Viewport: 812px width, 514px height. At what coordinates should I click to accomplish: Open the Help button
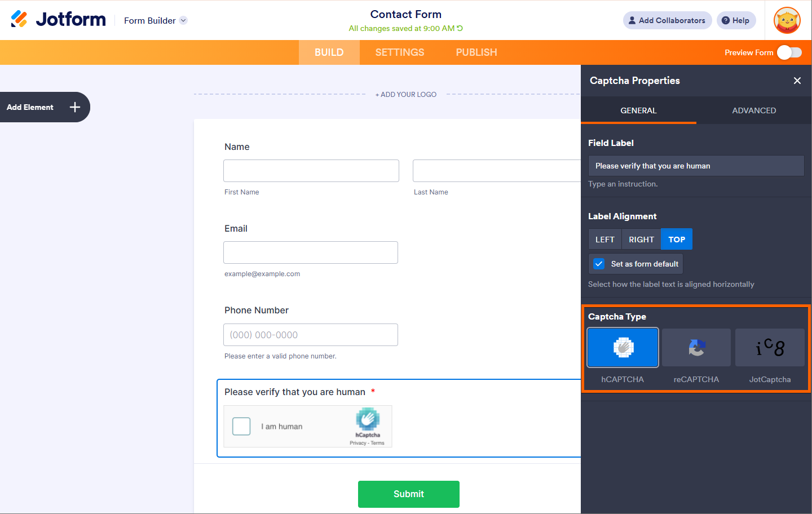tap(736, 20)
